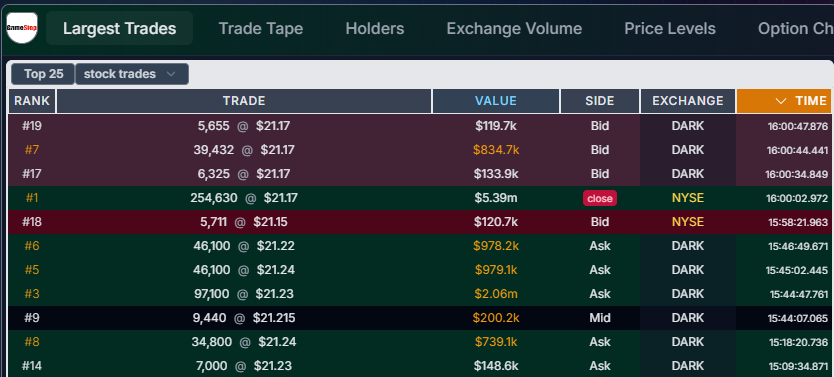Viewport: 834px width, 377px height.
Task: Click trade 7,000 @ $21.23
Action: tap(244, 366)
